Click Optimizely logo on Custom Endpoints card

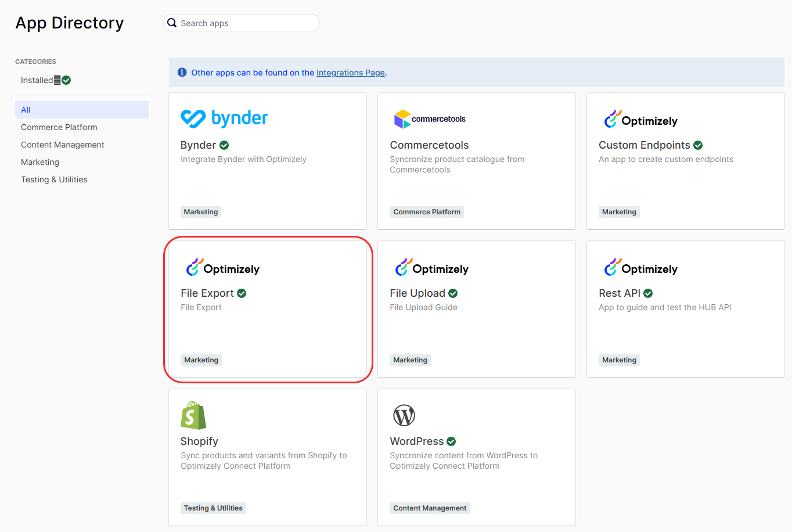[640, 120]
